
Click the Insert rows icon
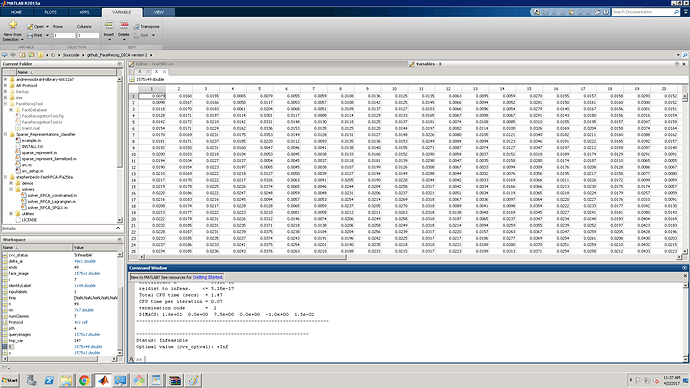[x=109, y=25]
